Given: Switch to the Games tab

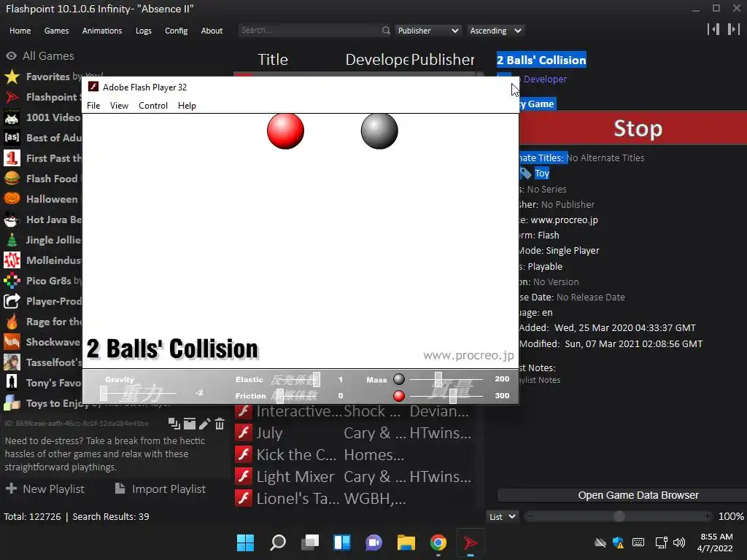Looking at the screenshot, I should click(56, 31).
